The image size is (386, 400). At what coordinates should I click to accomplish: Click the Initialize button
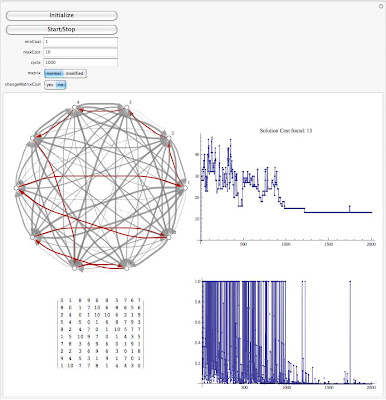click(62, 16)
